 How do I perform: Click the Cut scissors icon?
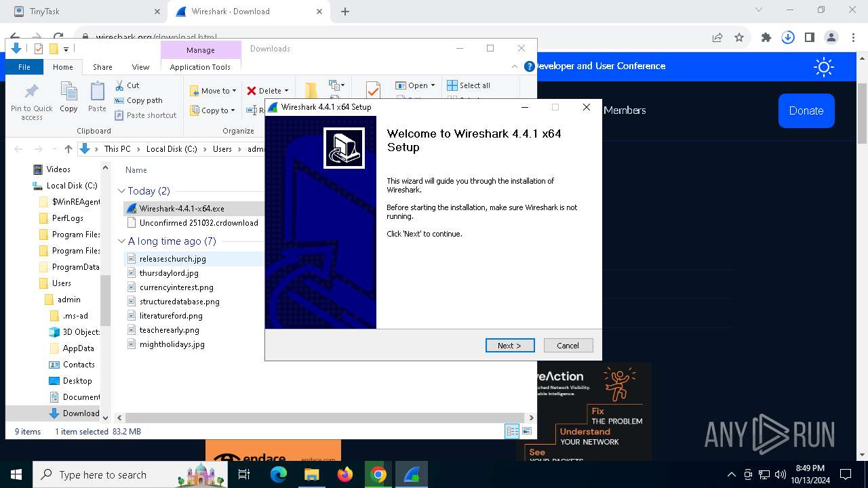coord(119,85)
